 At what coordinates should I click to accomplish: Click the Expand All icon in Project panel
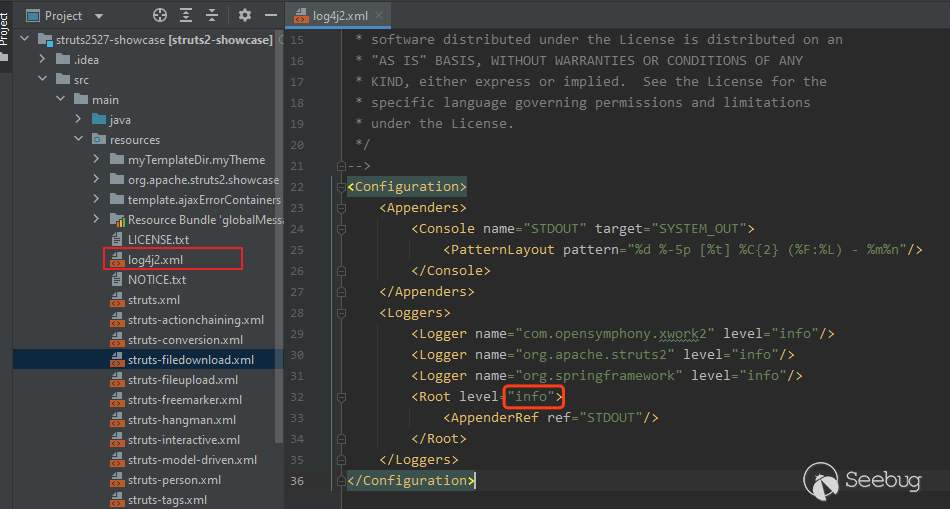click(187, 15)
